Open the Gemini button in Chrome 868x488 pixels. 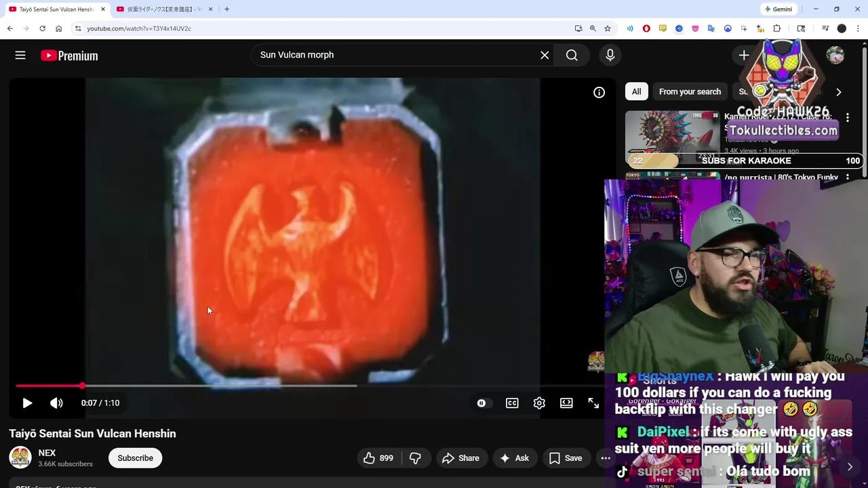(778, 9)
